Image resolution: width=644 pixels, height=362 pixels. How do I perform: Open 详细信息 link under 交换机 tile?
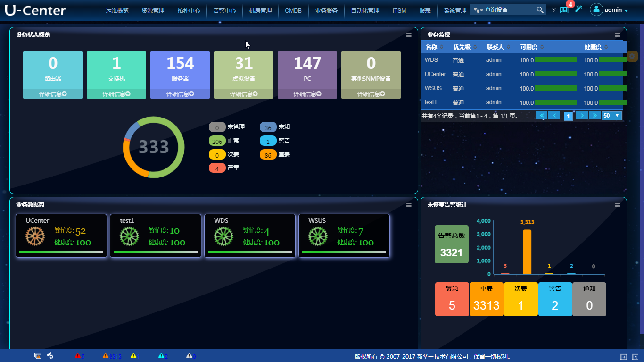(116, 94)
